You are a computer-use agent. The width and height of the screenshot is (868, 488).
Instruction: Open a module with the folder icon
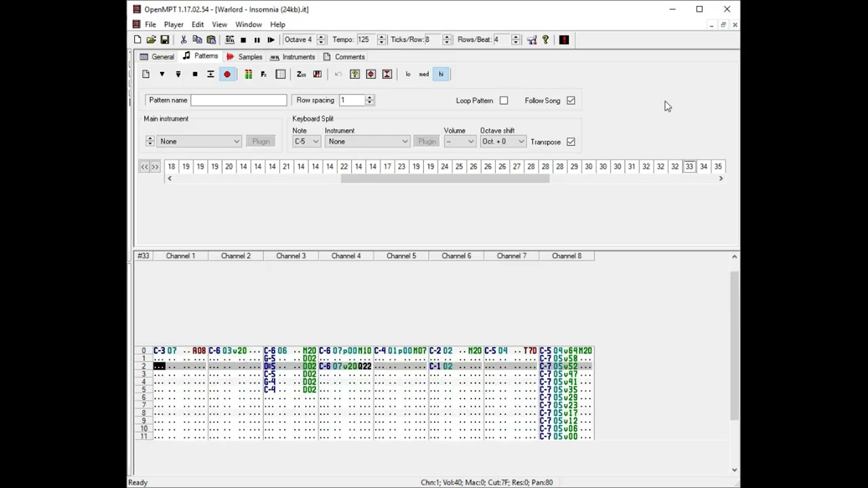[x=151, y=40]
